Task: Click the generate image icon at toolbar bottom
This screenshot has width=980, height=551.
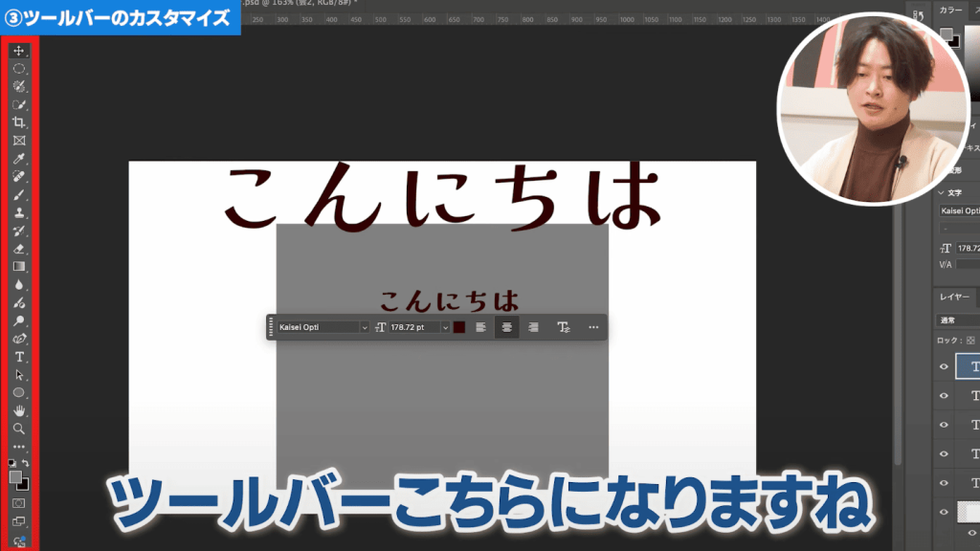Action: pyautogui.click(x=19, y=541)
